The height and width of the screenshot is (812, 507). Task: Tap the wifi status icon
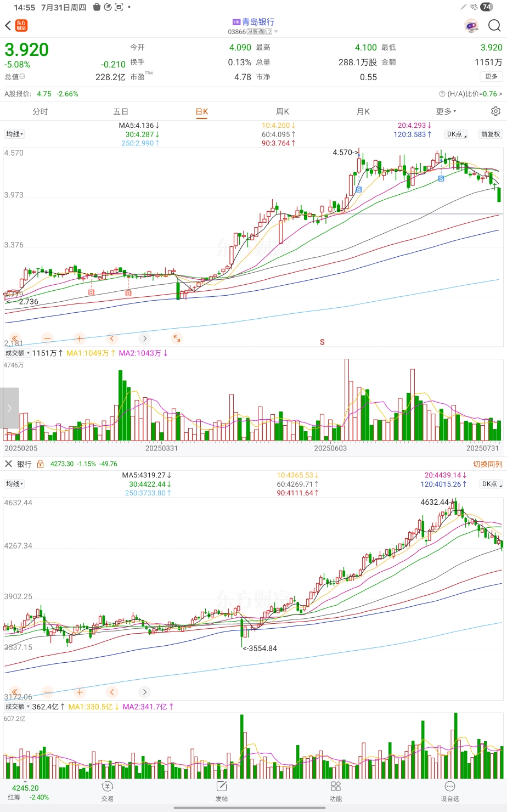click(474, 7)
